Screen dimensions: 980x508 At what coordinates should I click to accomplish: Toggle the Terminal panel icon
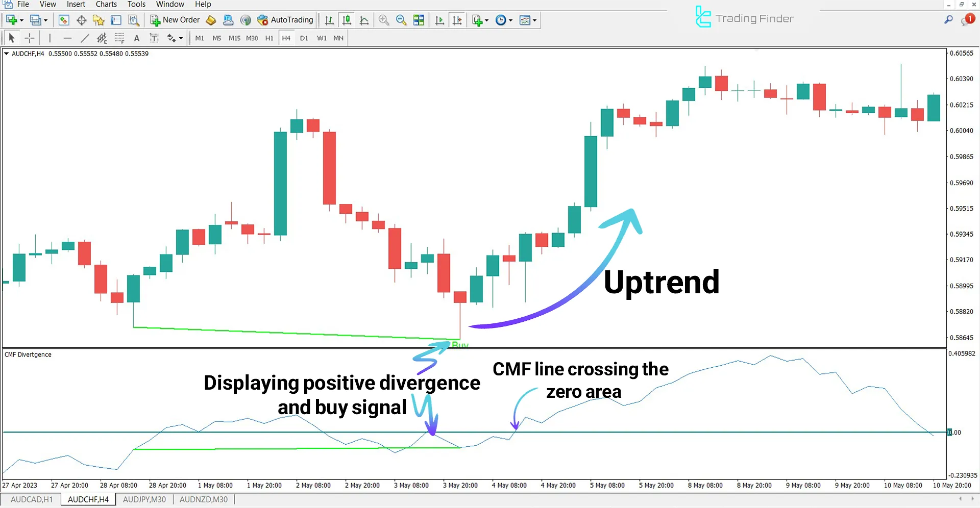(116, 20)
